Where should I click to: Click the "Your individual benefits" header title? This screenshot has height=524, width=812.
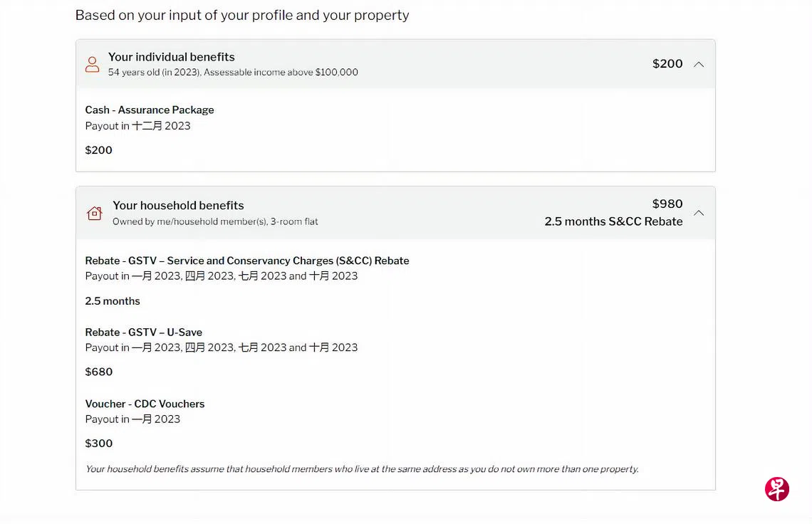171,57
